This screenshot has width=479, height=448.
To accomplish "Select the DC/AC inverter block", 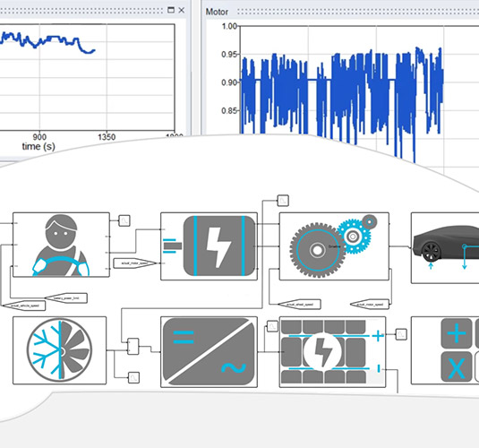I will [x=209, y=352].
